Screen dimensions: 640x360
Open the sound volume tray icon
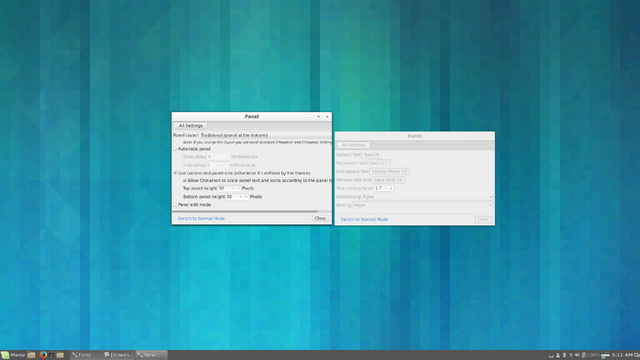(577, 355)
